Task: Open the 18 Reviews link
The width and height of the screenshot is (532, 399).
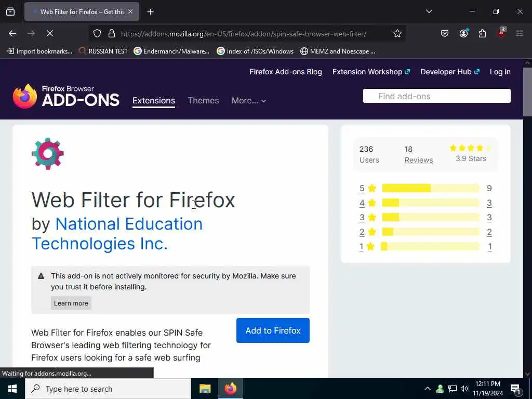Action: coord(419,154)
